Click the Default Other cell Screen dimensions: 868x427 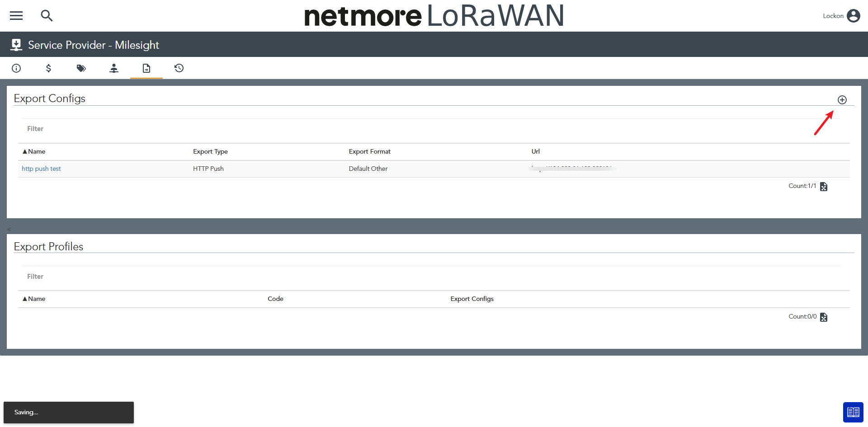368,169
